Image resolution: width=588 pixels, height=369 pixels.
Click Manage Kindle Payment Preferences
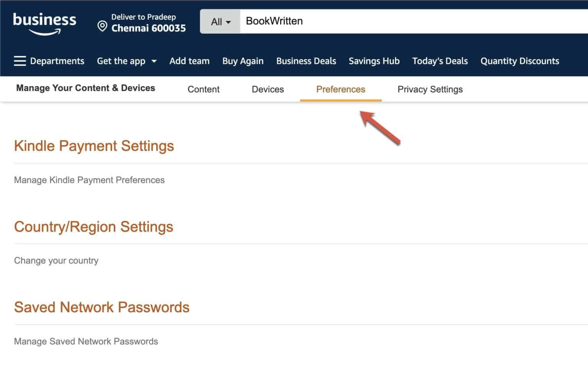(89, 180)
